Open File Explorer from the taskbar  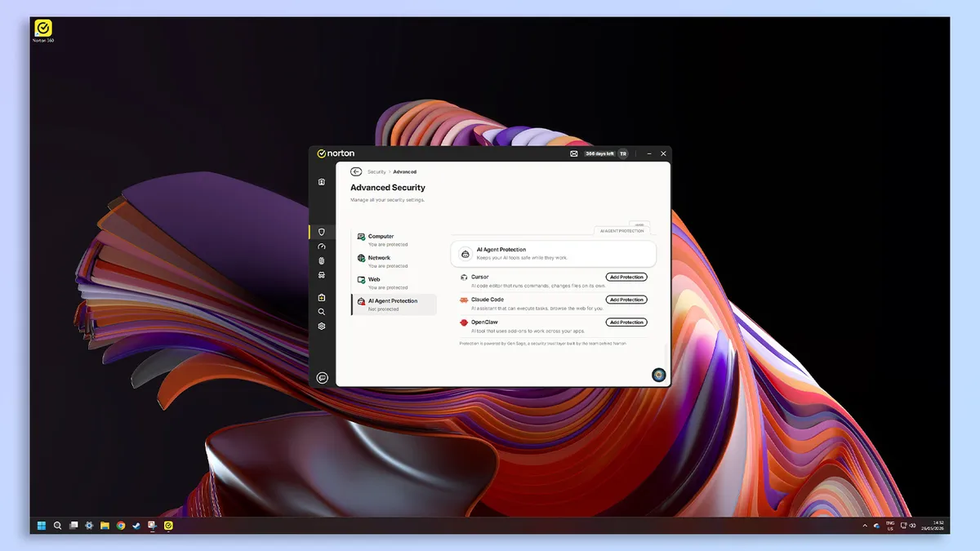(105, 526)
